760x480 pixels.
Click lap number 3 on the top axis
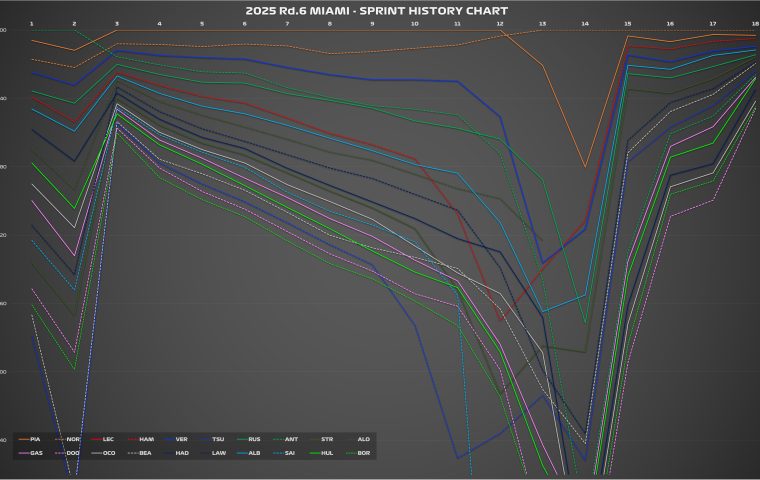(117, 24)
